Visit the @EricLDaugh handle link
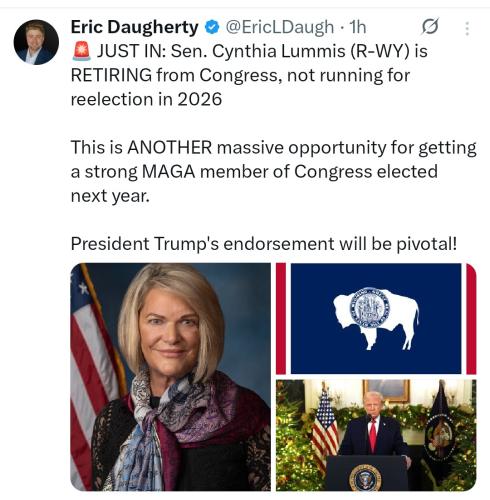 pyautogui.click(x=280, y=27)
